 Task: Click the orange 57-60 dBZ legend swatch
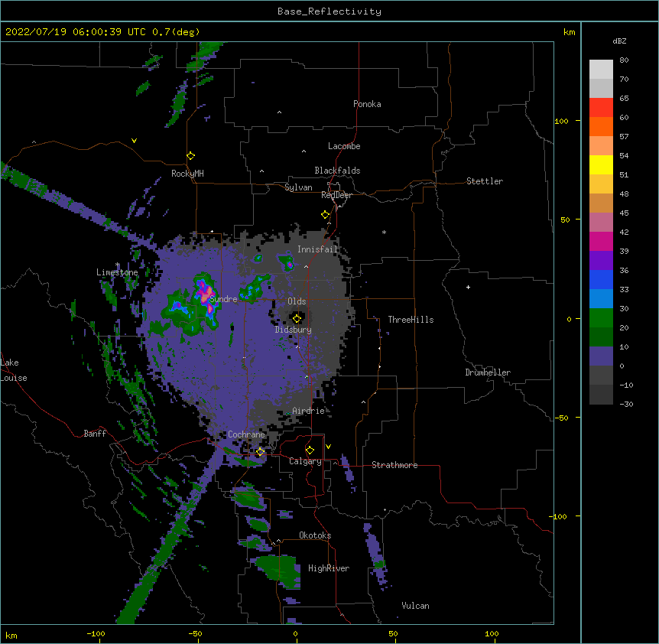coord(601,126)
